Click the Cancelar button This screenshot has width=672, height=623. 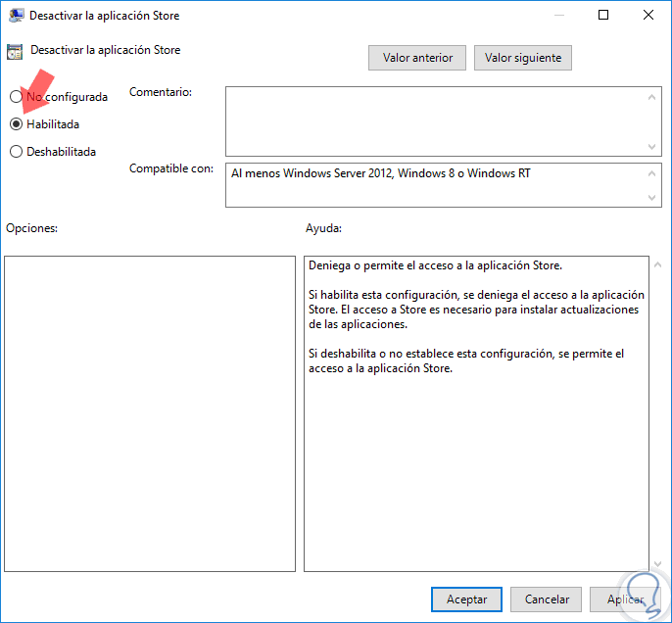click(546, 599)
